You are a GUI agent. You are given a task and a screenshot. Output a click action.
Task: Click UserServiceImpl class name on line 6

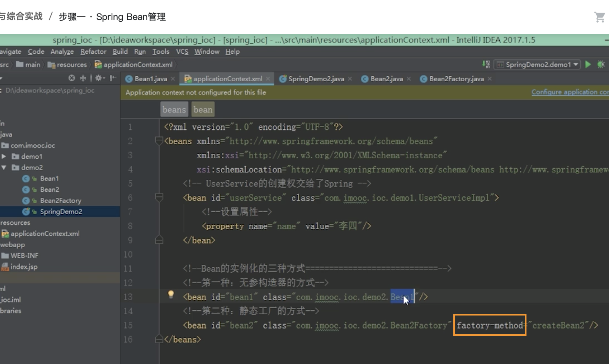point(454,198)
